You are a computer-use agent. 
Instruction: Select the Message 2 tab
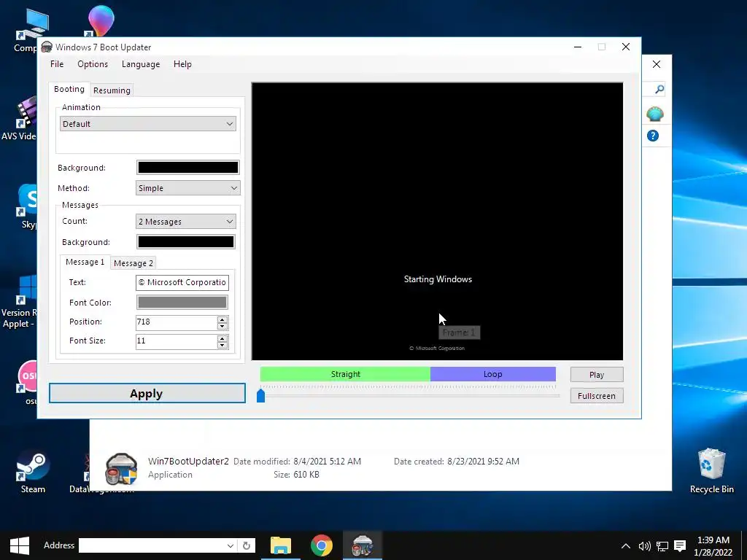[x=133, y=263]
